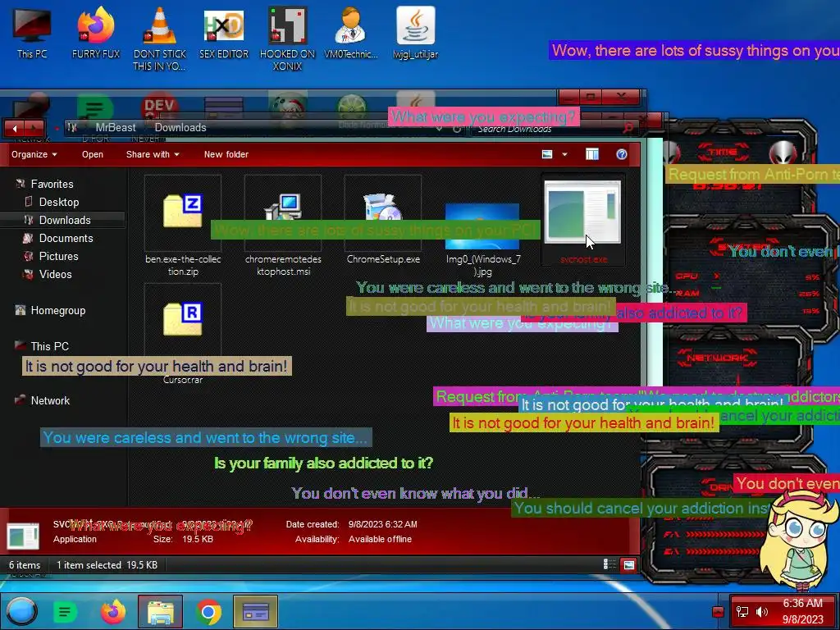The height and width of the screenshot is (630, 840).
Task: Click the Explorer help question mark icon
Action: 622,154
